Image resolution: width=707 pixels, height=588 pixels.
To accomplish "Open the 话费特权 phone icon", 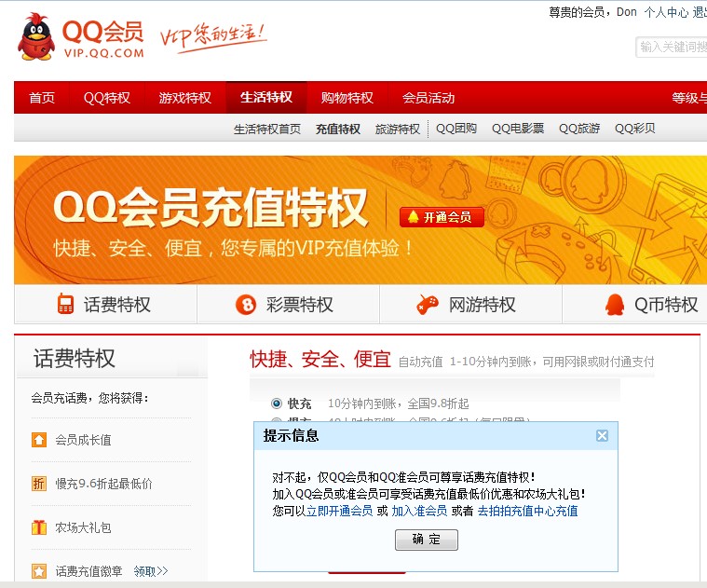I will (65, 304).
